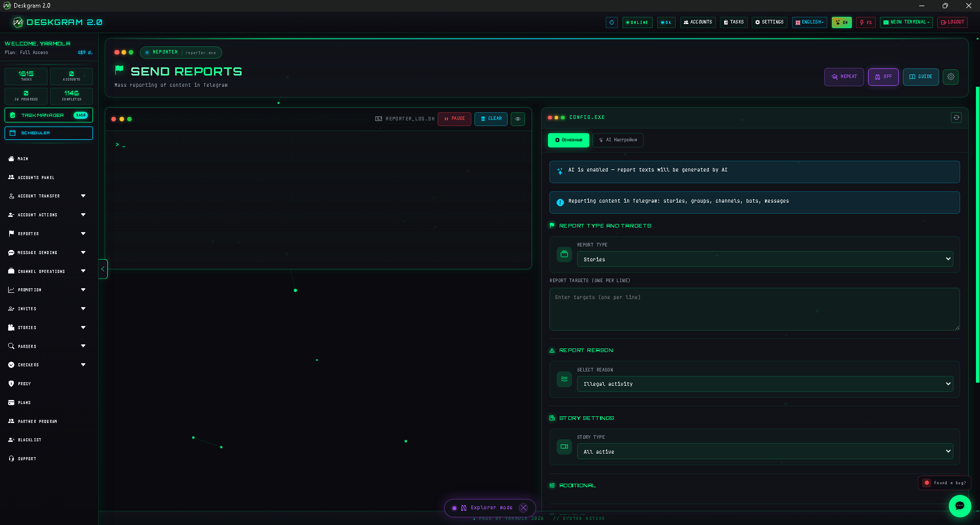The image size is (980, 525).
Task: Open Accounts Panel in the sidebar
Action: (49, 178)
